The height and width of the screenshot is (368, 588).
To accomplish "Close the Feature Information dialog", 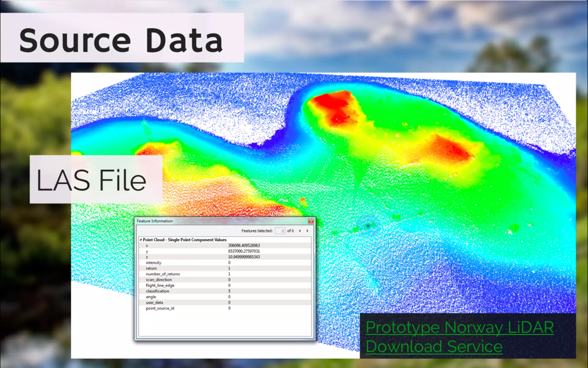I will pos(311,221).
